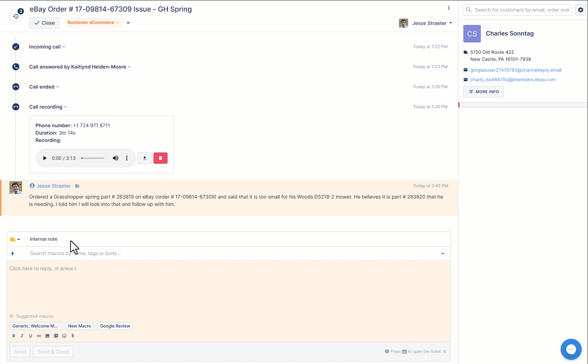This screenshot has height=364, width=588.
Task: Open audio player three-dot options
Action: [x=127, y=158]
